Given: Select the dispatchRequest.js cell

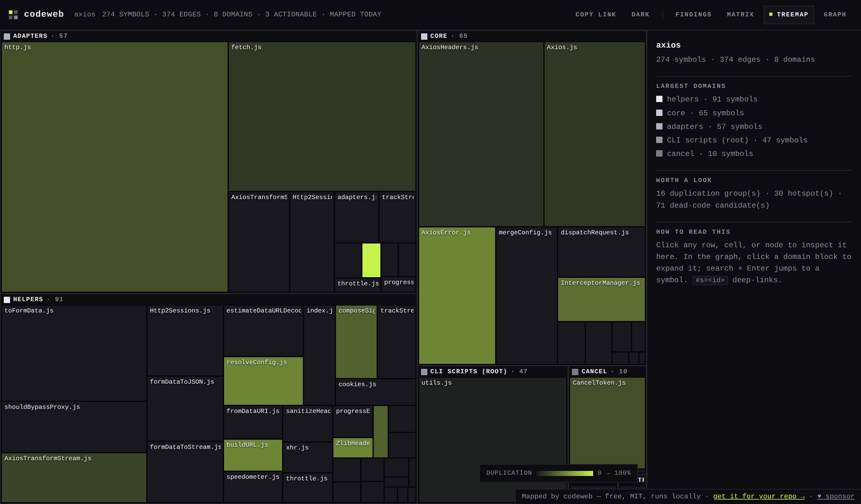Looking at the screenshot, I should (x=601, y=252).
